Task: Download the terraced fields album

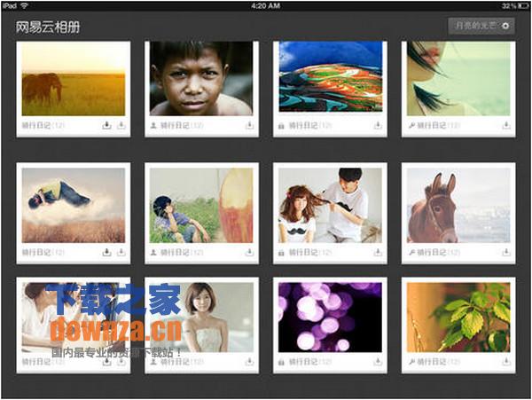Action: (x=378, y=126)
